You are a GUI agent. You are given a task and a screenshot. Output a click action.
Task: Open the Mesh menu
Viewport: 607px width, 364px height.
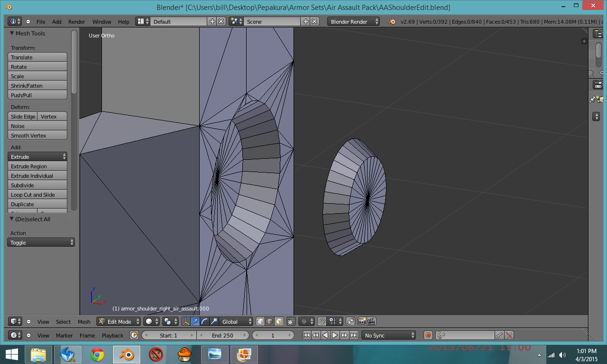pyautogui.click(x=84, y=322)
